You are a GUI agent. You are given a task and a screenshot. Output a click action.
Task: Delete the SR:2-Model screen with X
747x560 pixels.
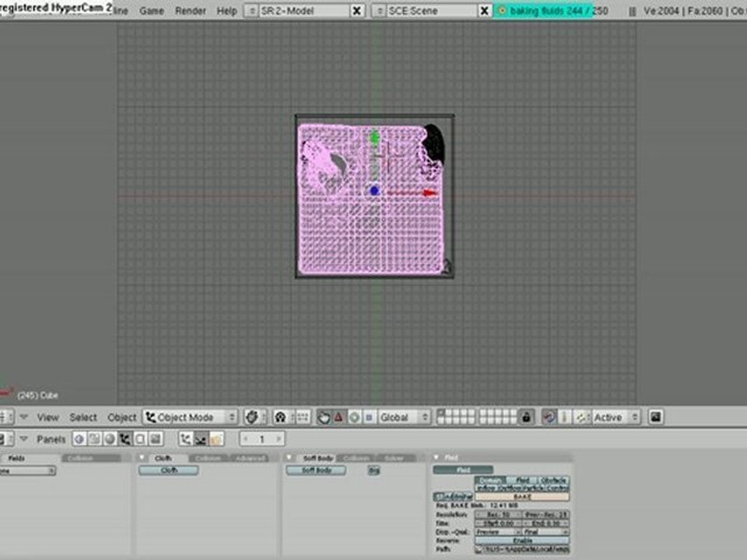(x=356, y=10)
